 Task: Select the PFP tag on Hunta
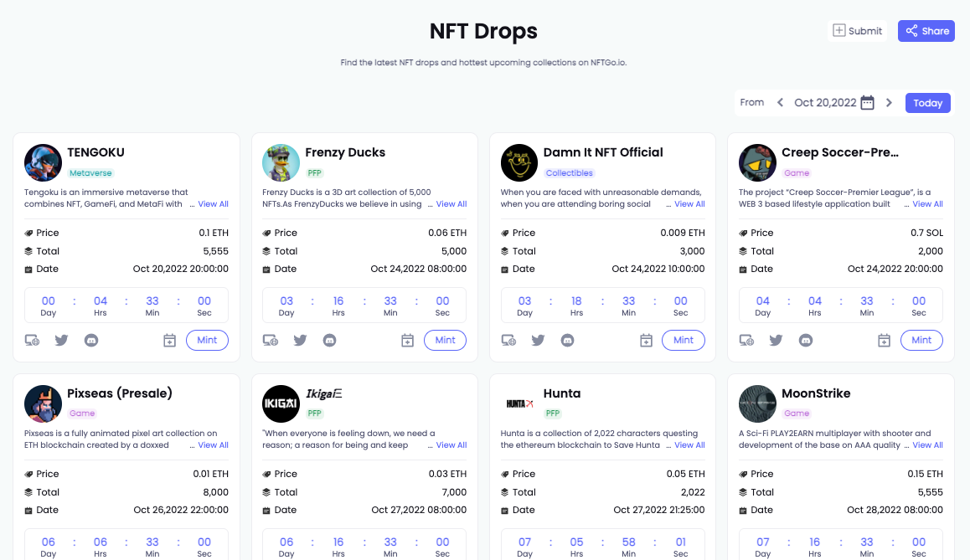(x=552, y=414)
